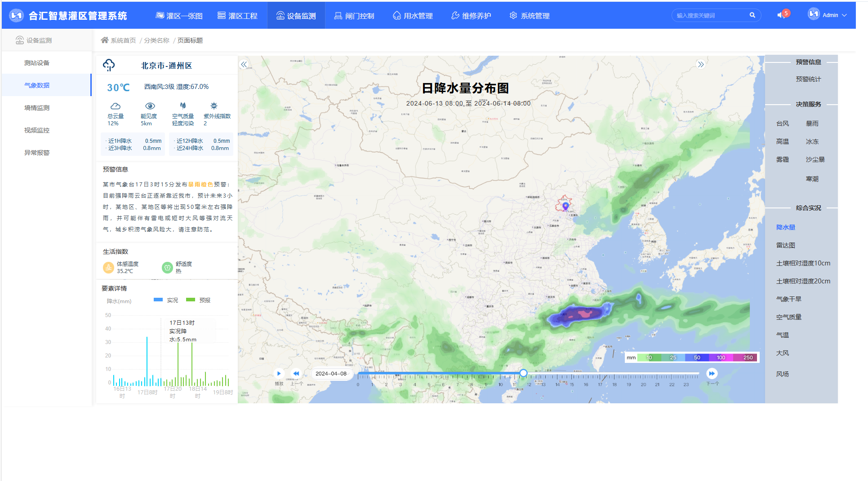Click the 预警统计 link
Viewport: 868px width, 481px height.
808,79
